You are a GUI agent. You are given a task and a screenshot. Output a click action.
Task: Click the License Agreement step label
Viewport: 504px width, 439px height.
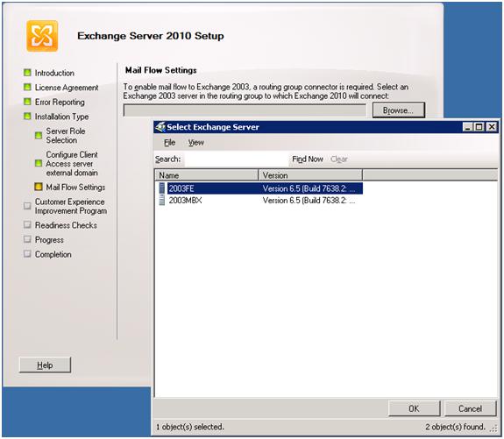click(67, 88)
